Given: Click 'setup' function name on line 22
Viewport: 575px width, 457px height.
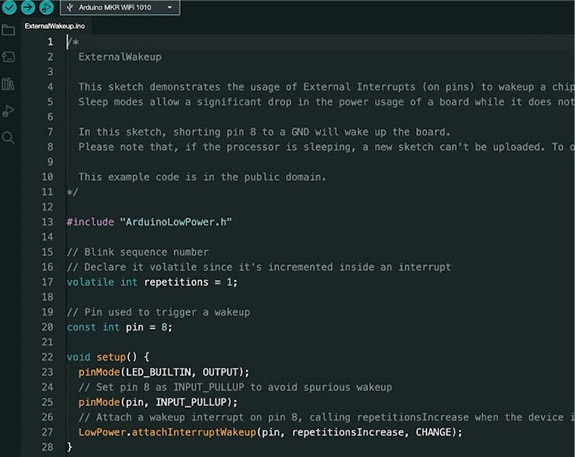Looking at the screenshot, I should (111, 357).
